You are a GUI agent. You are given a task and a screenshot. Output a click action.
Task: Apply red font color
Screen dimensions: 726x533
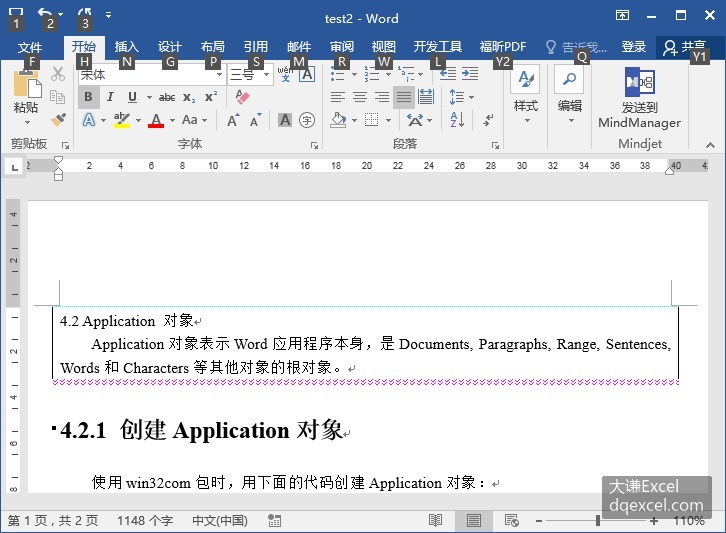[156, 120]
